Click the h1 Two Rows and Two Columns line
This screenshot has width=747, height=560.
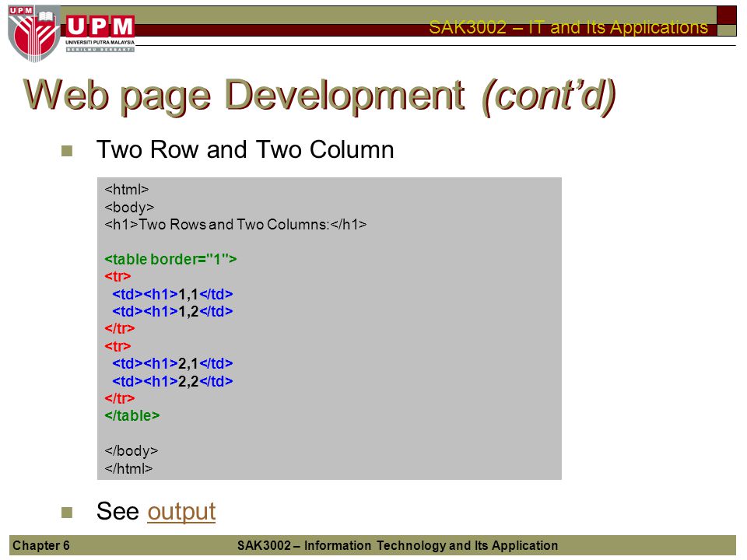coord(235,224)
